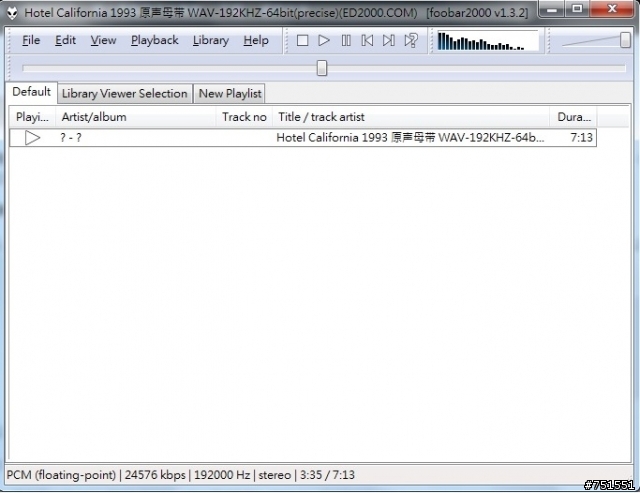
Task: Click the volume slider handle
Action: coord(625,40)
